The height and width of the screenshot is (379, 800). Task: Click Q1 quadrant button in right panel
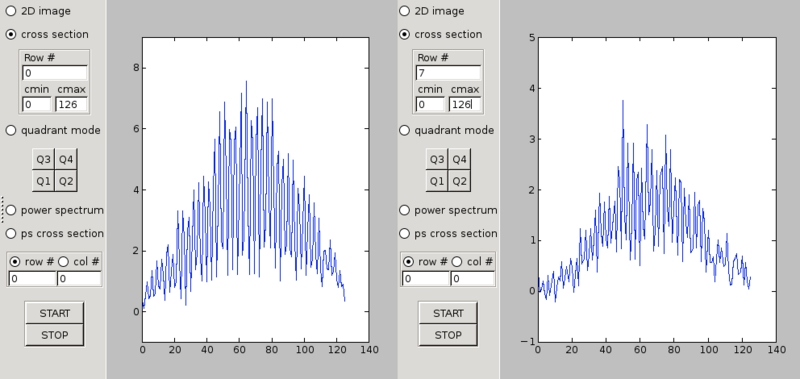click(437, 181)
